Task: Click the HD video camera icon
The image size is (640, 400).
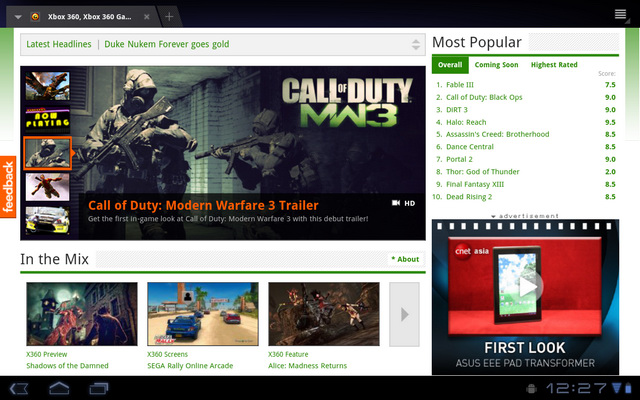Action: [x=396, y=203]
